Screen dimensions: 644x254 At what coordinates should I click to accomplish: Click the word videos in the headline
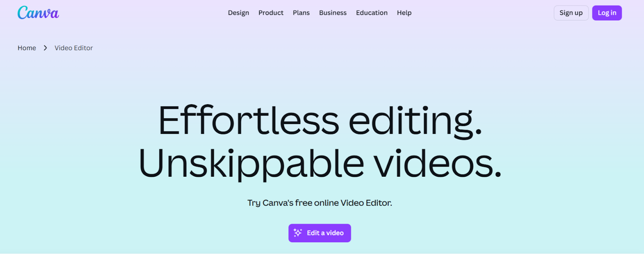[438, 163]
